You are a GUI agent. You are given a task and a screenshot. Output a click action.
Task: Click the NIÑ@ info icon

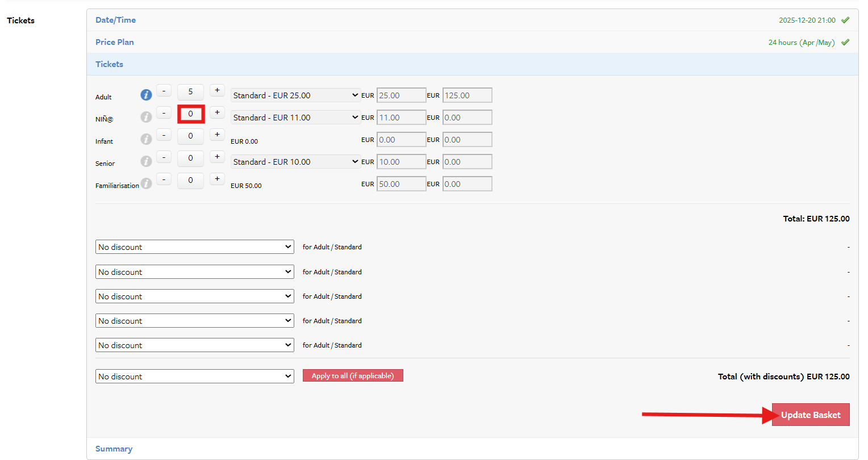[x=146, y=117]
